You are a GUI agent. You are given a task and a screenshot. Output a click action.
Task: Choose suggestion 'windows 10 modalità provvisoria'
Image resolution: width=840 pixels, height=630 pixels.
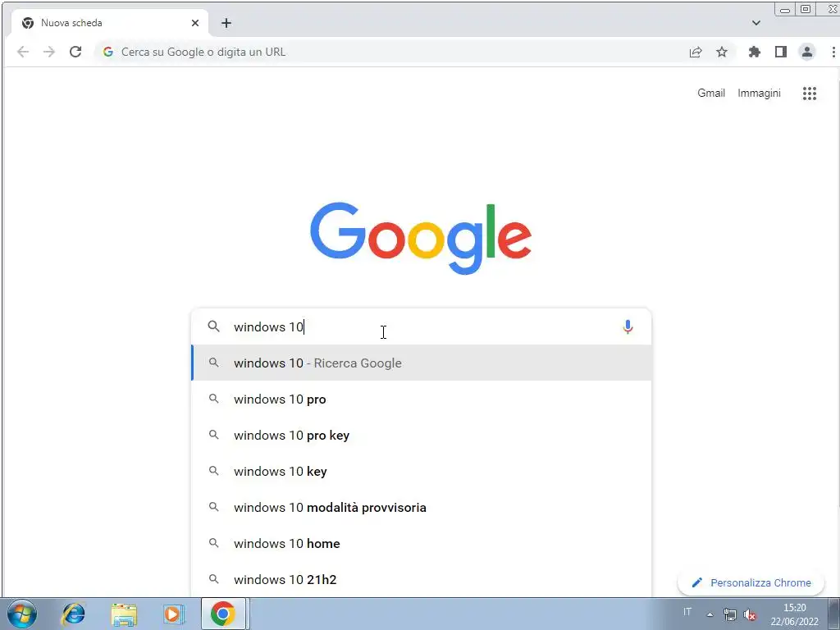(x=422, y=507)
